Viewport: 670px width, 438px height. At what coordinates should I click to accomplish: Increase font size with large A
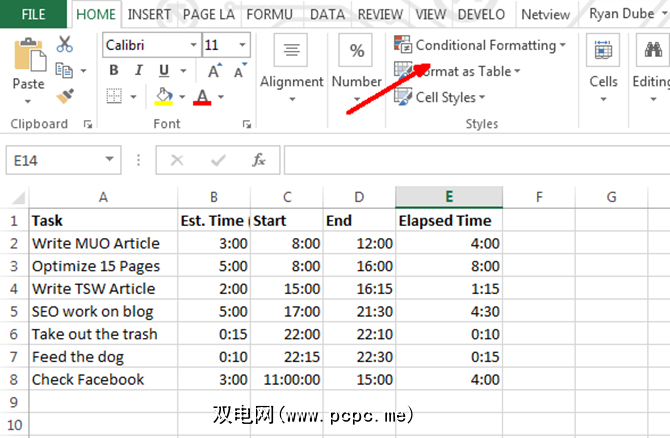(215, 71)
